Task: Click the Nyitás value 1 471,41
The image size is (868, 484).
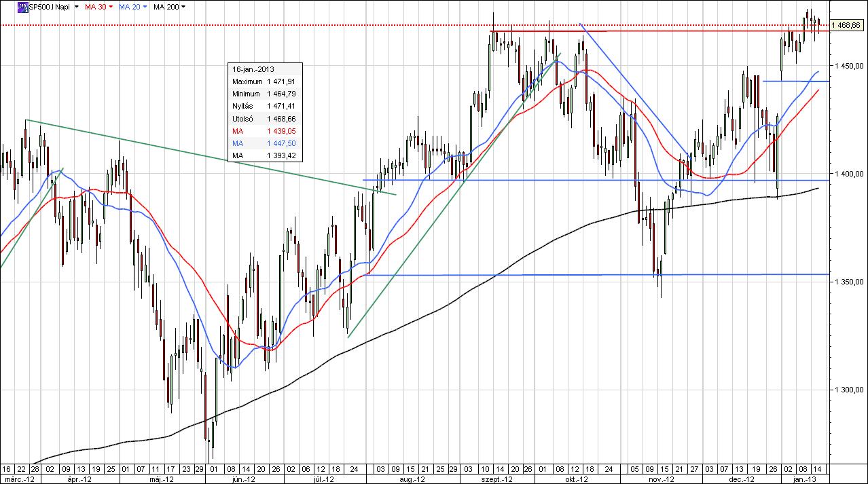Action: click(x=281, y=107)
